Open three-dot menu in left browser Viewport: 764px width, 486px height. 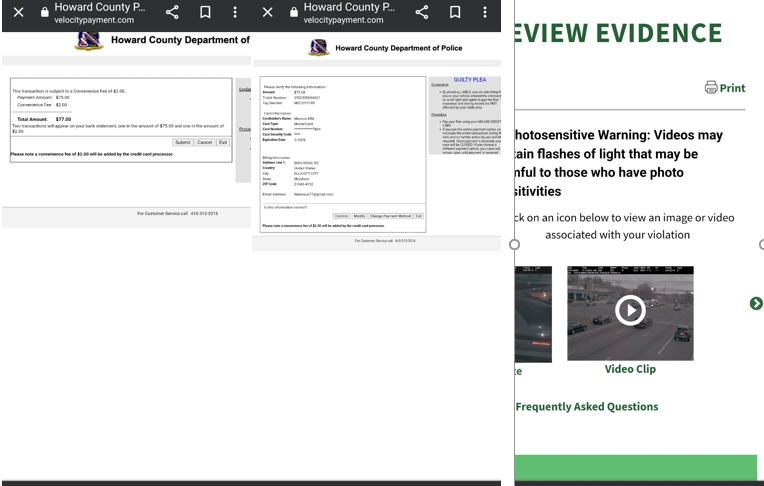pyautogui.click(x=235, y=12)
